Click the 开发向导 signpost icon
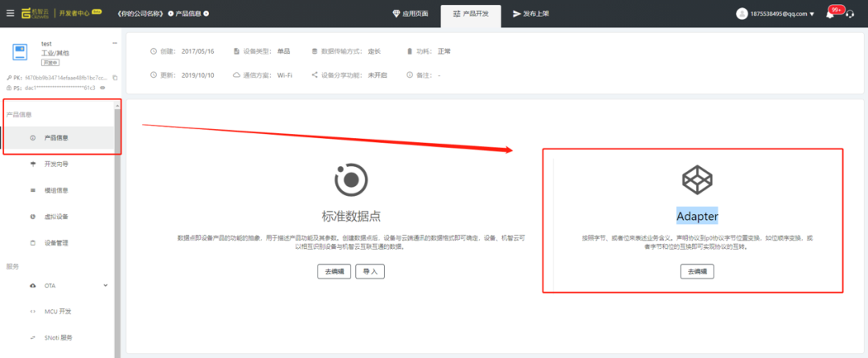The height and width of the screenshot is (358, 868). [33, 164]
